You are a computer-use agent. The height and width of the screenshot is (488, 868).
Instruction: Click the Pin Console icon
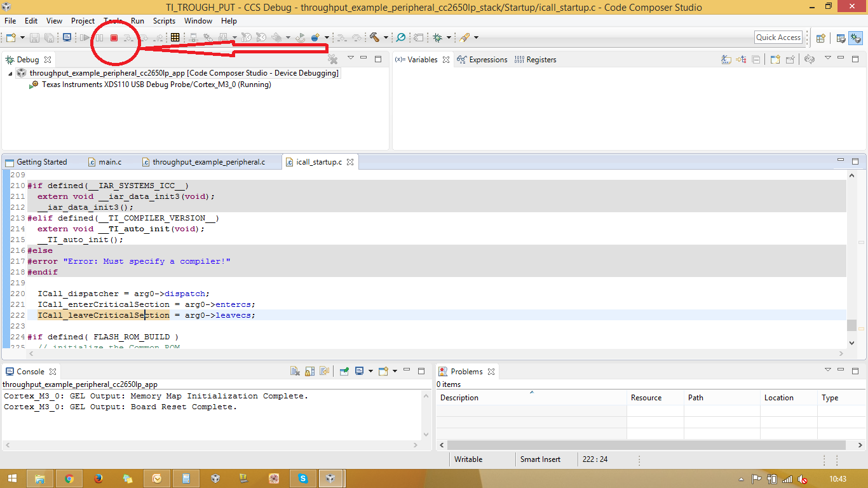coord(344,371)
